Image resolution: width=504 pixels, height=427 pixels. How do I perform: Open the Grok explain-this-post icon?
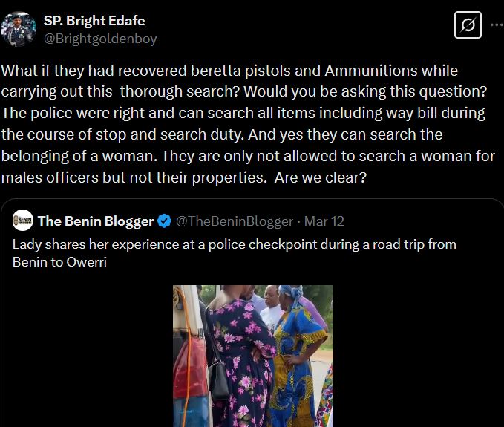click(x=468, y=27)
